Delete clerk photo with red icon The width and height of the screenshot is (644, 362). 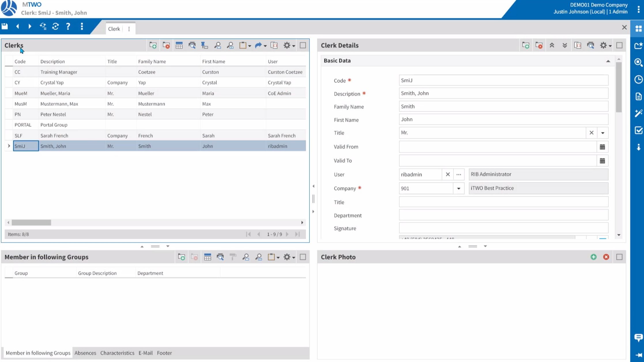tap(606, 257)
